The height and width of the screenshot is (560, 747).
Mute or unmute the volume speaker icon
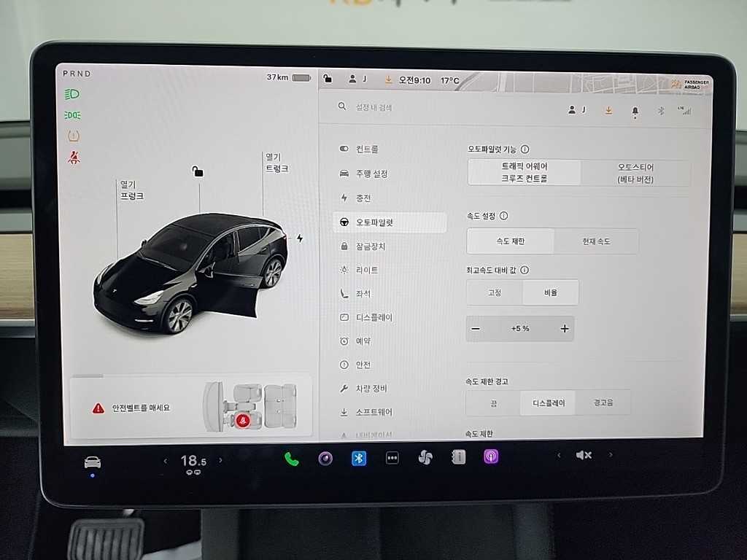[584, 455]
